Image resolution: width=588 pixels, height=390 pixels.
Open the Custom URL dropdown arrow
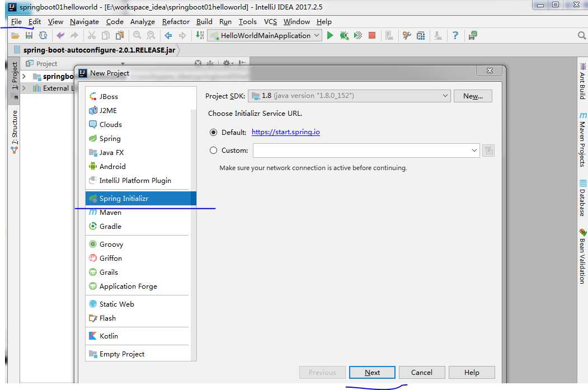pos(474,151)
